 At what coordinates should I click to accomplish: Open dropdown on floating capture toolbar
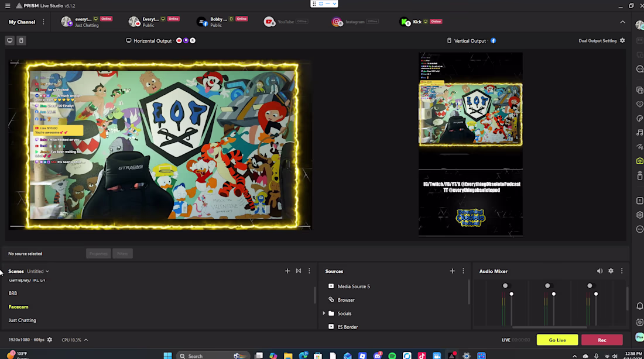pos(334,4)
